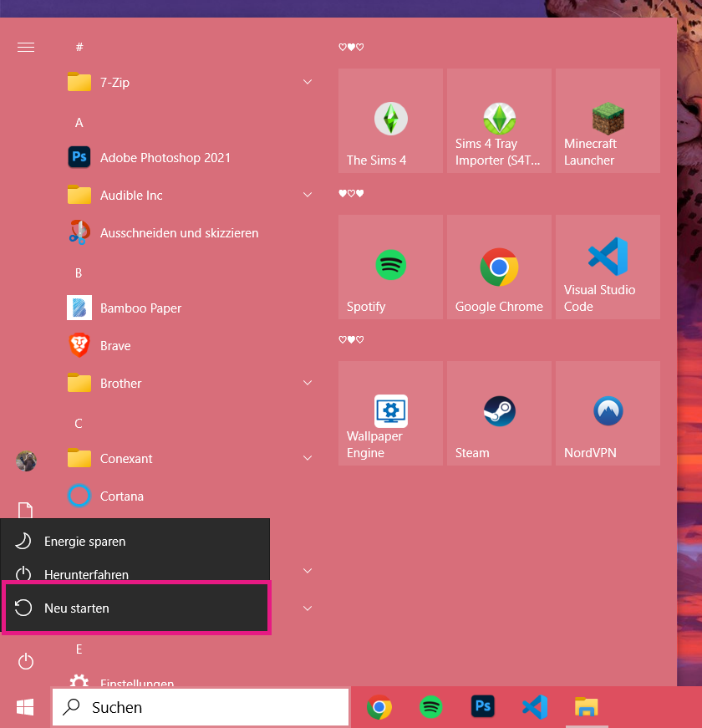Screen dimensions: 702x728
Task: Open File Explorer from the taskbar
Action: click(x=587, y=707)
